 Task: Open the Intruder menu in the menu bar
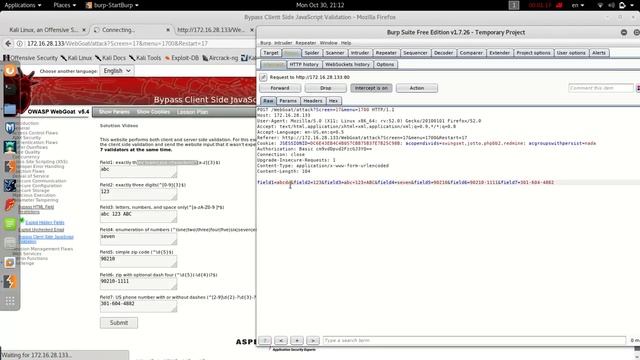(283, 43)
